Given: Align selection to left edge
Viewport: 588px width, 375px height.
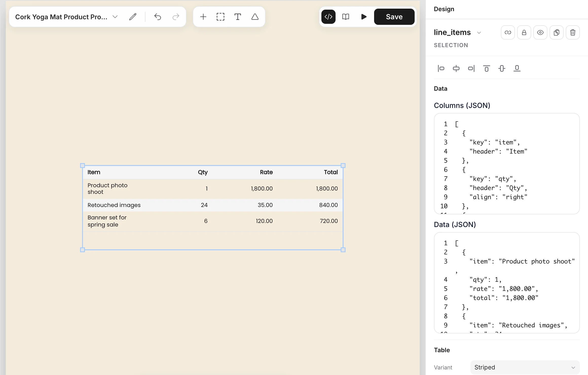Looking at the screenshot, I should 441,68.
